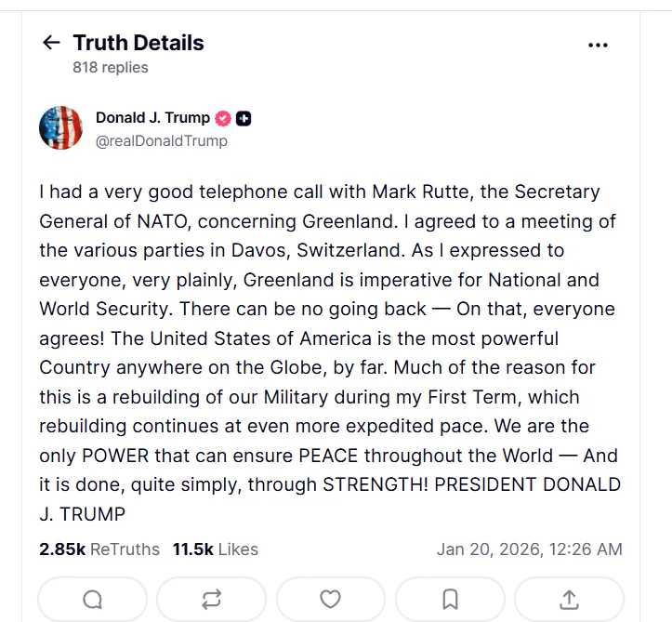Bookmark this post
Screen dimensions: 672x622
point(450,599)
